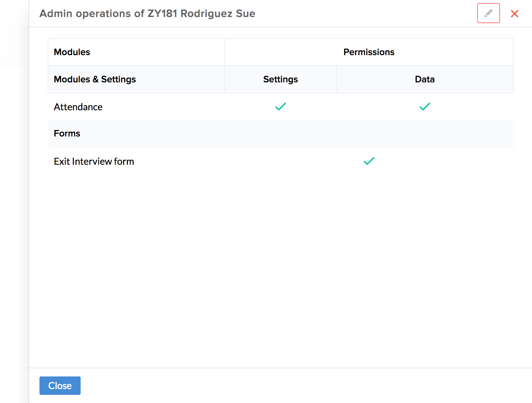This screenshot has height=403, width=532.
Task: Click the Permissions table header
Action: tap(369, 52)
